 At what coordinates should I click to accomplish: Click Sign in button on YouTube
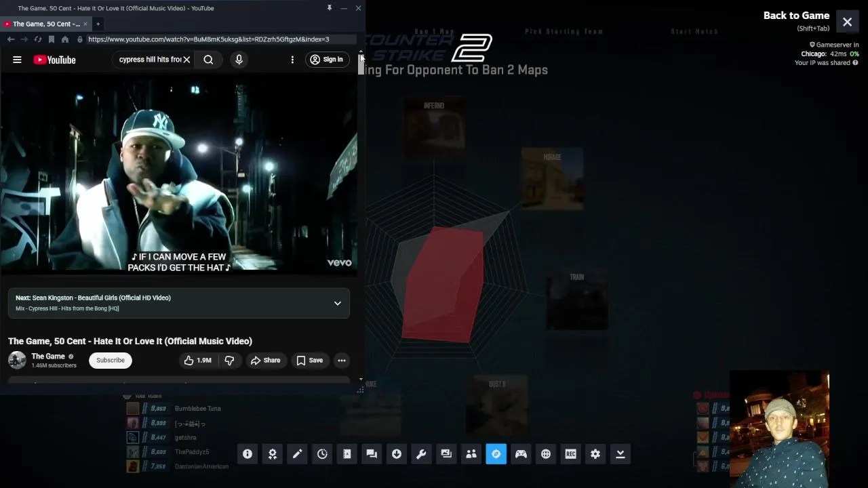tap(326, 60)
